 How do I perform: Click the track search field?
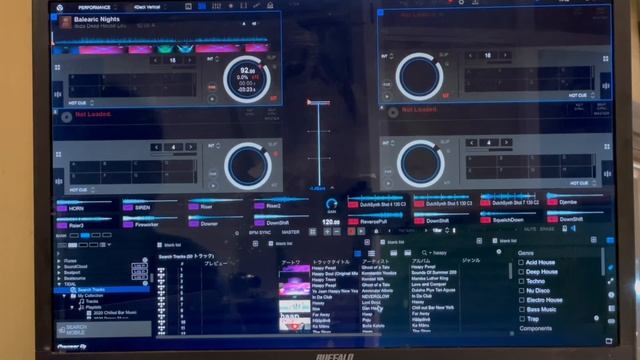(x=461, y=253)
